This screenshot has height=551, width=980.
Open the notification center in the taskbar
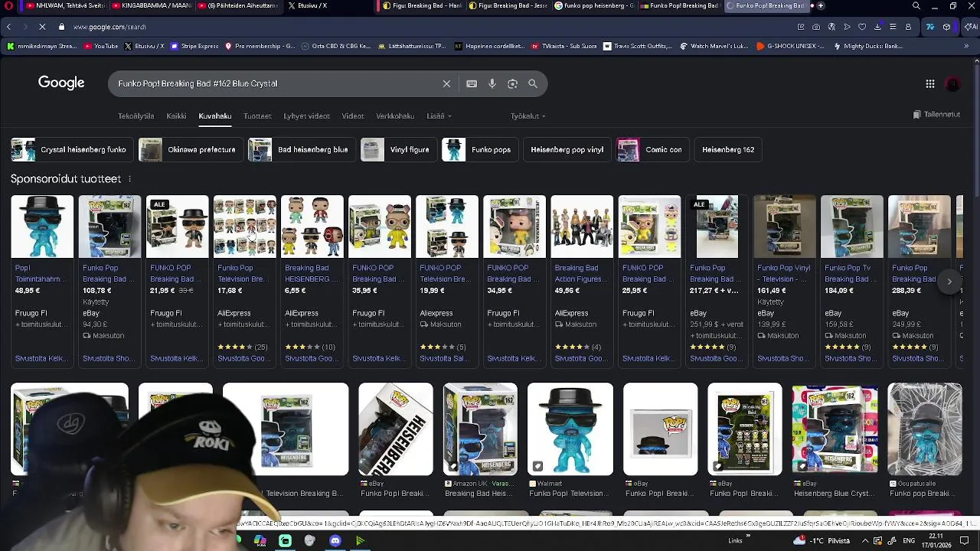[x=965, y=541]
